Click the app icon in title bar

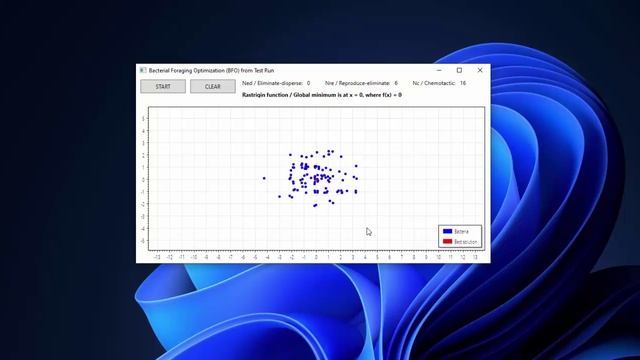142,70
